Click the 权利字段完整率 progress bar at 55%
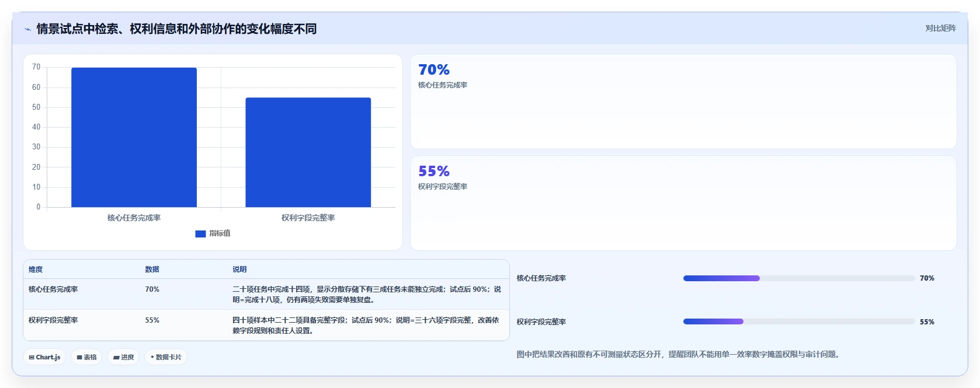 pos(799,321)
